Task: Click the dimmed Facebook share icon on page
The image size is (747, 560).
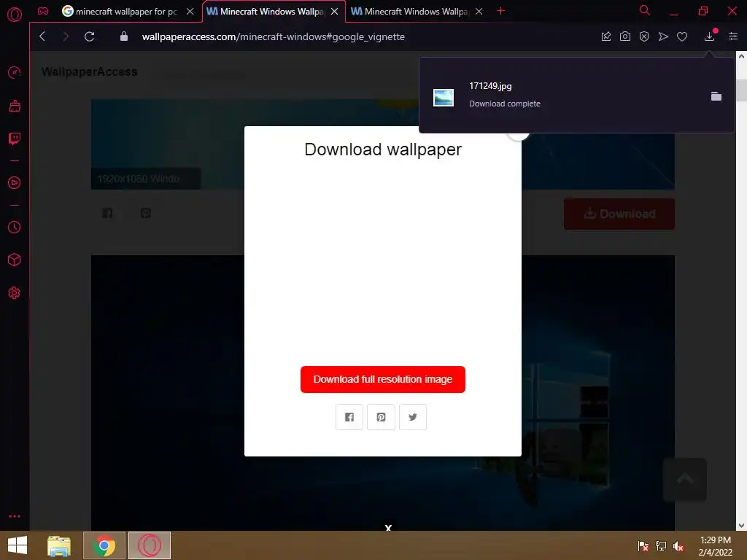Action: tap(107, 213)
